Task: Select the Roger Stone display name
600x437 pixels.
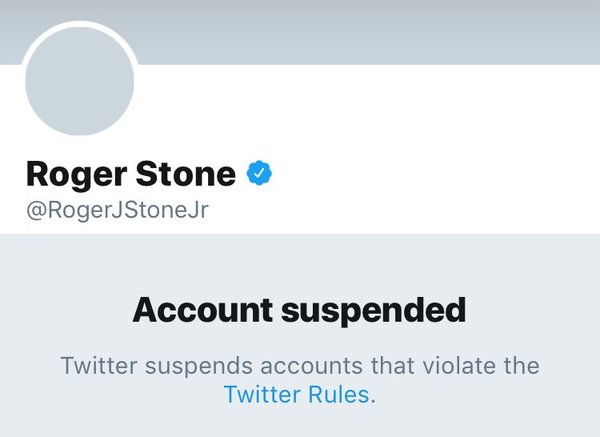Action: click(130, 175)
